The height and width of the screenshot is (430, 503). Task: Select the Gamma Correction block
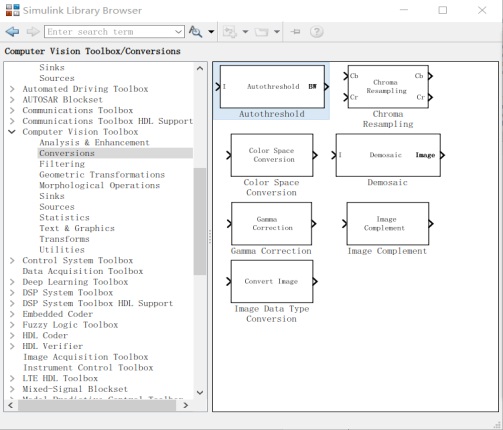point(272,224)
